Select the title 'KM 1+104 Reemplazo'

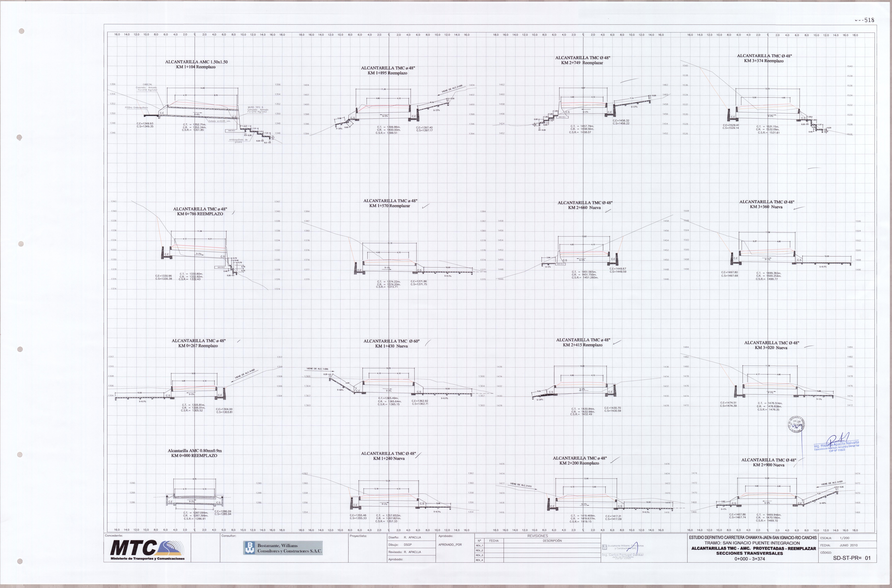[196, 67]
